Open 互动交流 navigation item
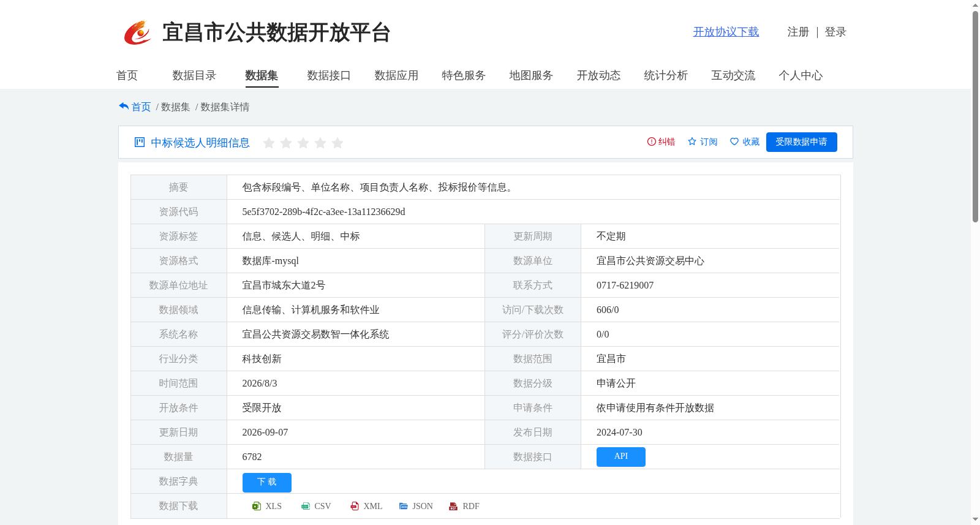 (734, 75)
